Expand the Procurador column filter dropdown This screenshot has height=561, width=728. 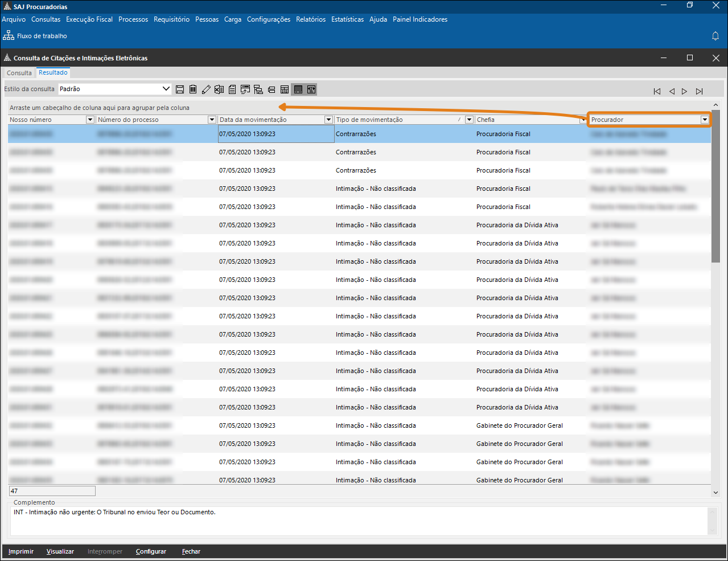coord(705,120)
